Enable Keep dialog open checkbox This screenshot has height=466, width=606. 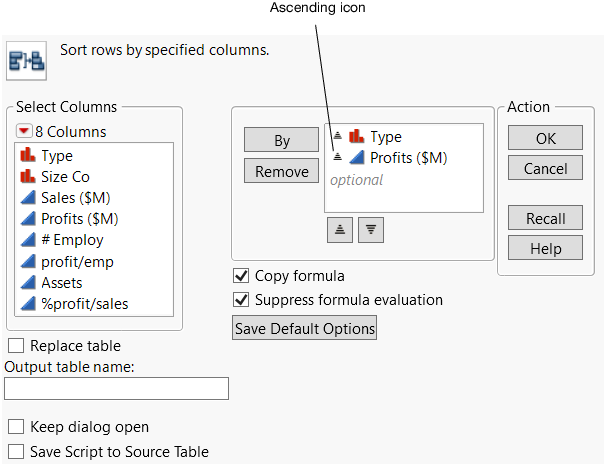15,427
